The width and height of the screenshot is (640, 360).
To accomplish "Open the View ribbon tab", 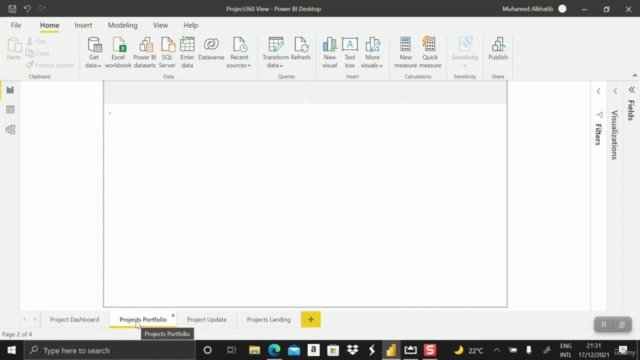I will tap(160, 25).
